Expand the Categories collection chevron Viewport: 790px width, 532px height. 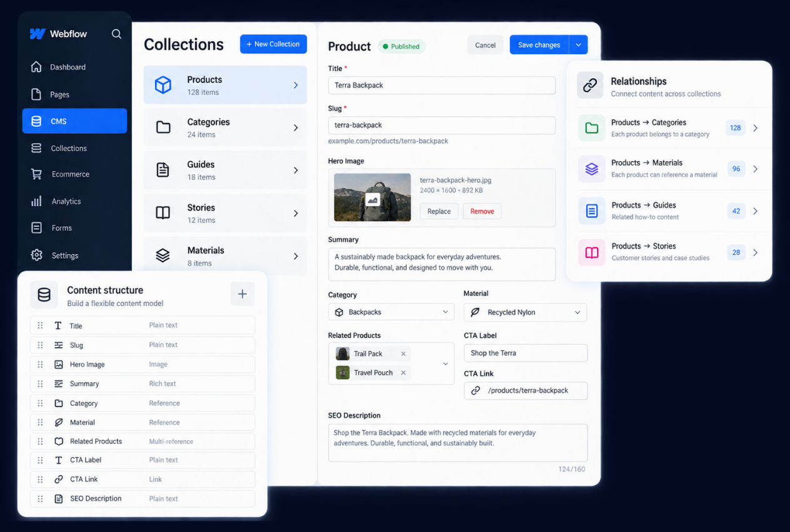click(296, 127)
